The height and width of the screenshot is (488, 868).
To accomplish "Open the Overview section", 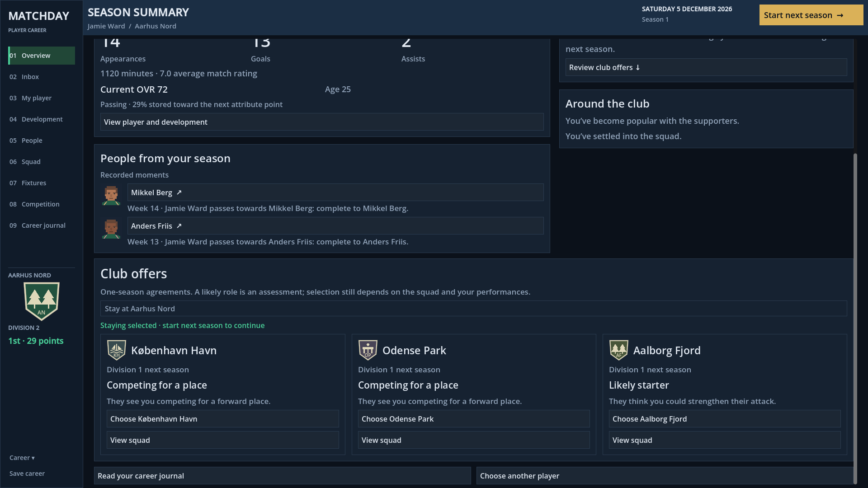I will 42,56.
